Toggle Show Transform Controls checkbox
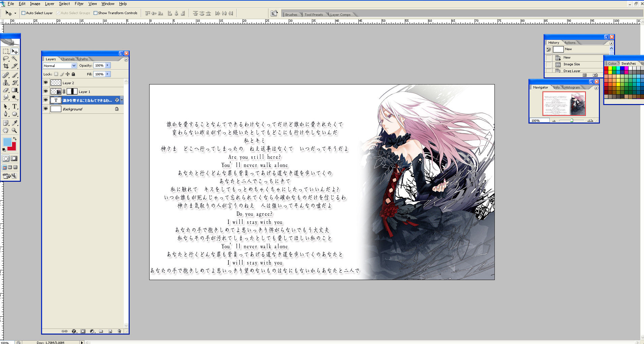The height and width of the screenshot is (344, 644). pos(95,13)
